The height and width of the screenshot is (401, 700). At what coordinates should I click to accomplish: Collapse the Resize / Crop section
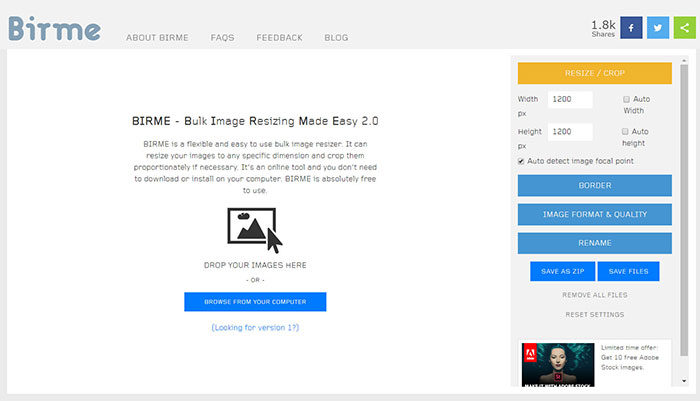pos(595,73)
